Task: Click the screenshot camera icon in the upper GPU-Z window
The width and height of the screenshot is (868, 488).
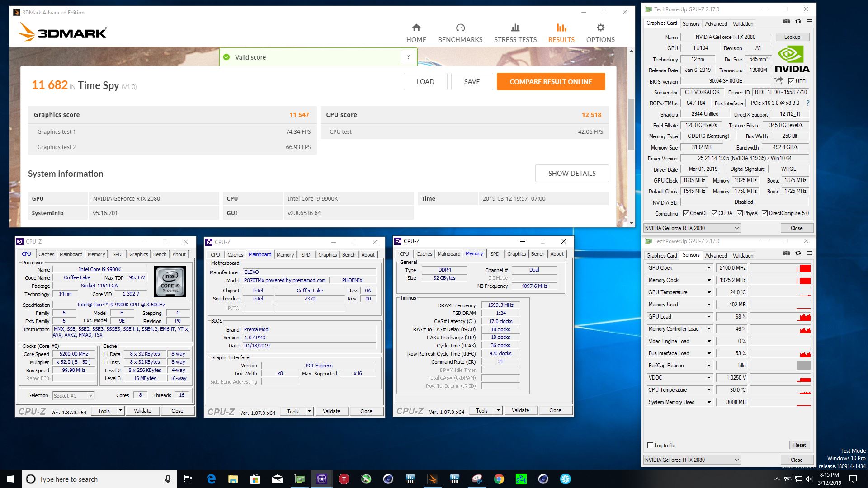Action: click(x=786, y=22)
